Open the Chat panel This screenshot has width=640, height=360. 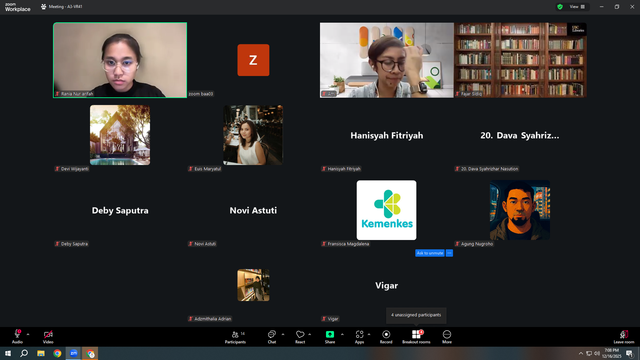tap(272, 337)
